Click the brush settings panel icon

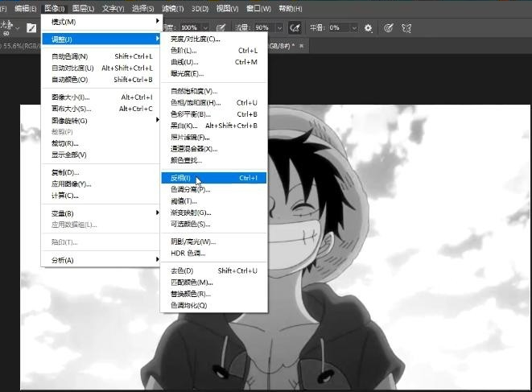(x=31, y=27)
